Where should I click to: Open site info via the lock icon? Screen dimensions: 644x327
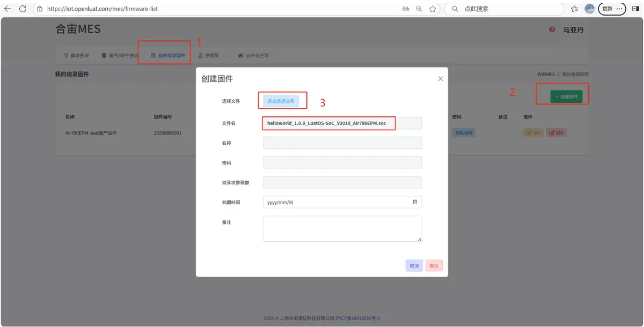(39, 9)
